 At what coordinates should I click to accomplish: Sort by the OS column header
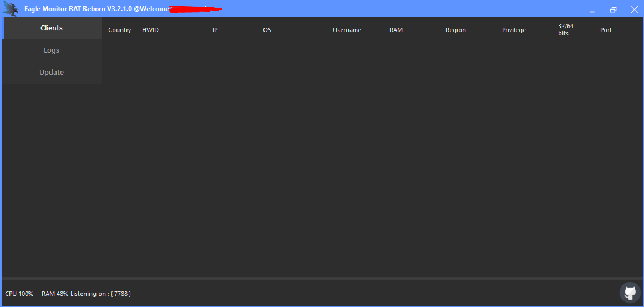(x=267, y=30)
